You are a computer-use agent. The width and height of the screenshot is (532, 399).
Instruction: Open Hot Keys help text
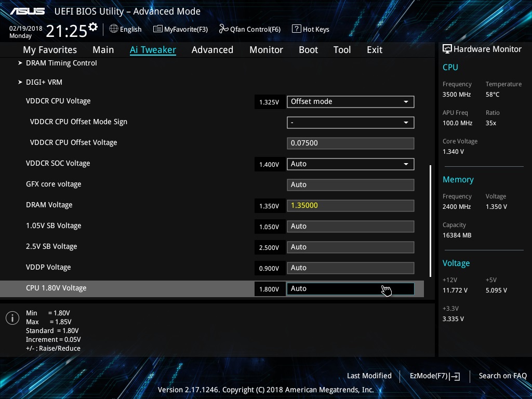(316, 30)
